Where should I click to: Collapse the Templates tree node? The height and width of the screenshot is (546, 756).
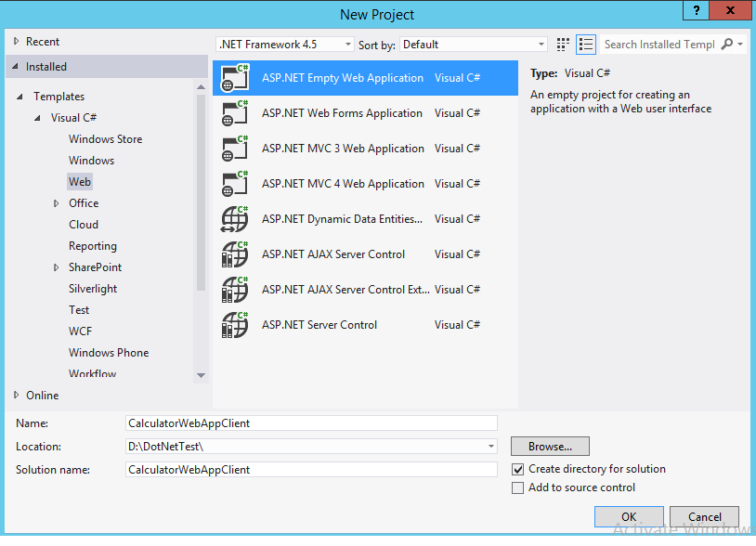tap(20, 97)
